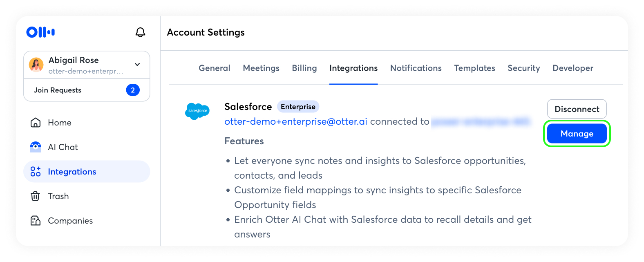Image resolution: width=644 pixels, height=262 pixels.
Task: Click the Disconnect button
Action: pos(577,109)
